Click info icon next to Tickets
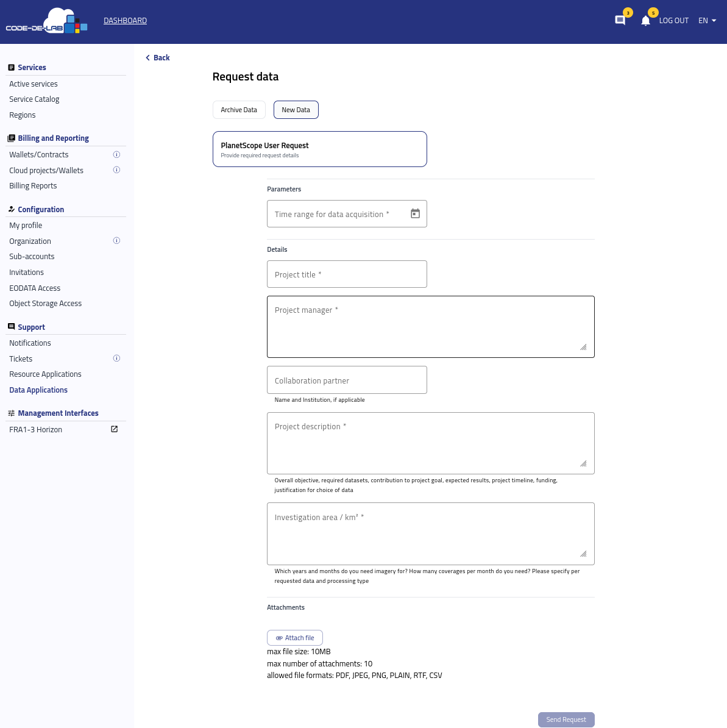 (116, 359)
